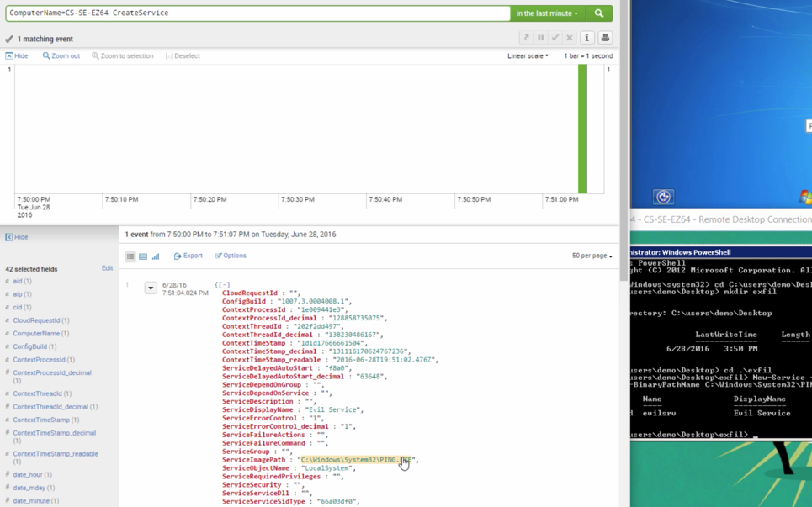Expand the event actions arrow dropdown
Image resolution: width=812 pixels, height=507 pixels.
tap(151, 288)
